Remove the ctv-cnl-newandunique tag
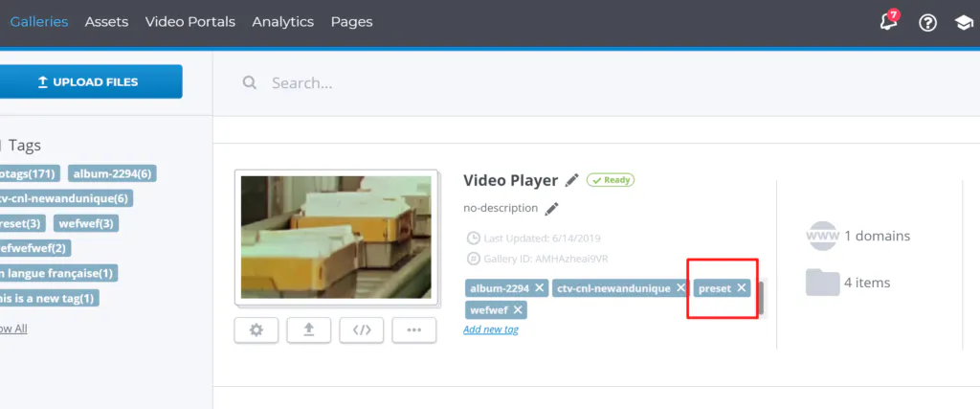Screen dimensions: 980x409 (680, 288)
